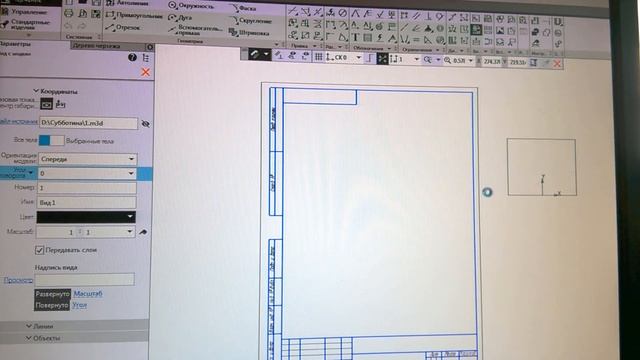Viewport: 640px width, 360px height.
Task: Click the arrow icon next to Масштаб
Action: click(143, 232)
